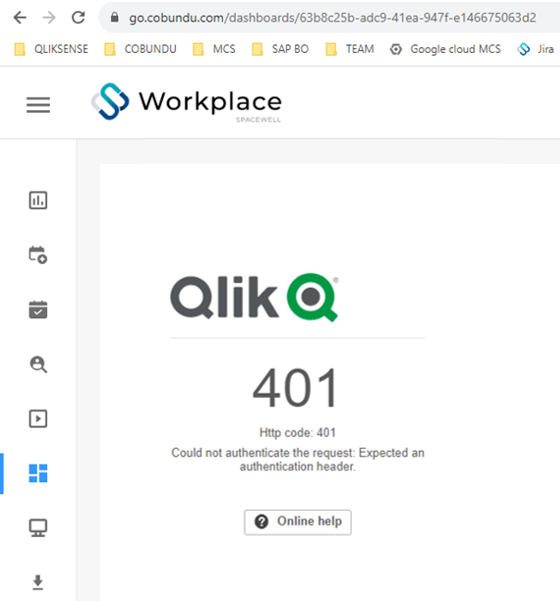Select the blue dashboards grid icon
The image size is (560, 601).
(x=38, y=473)
